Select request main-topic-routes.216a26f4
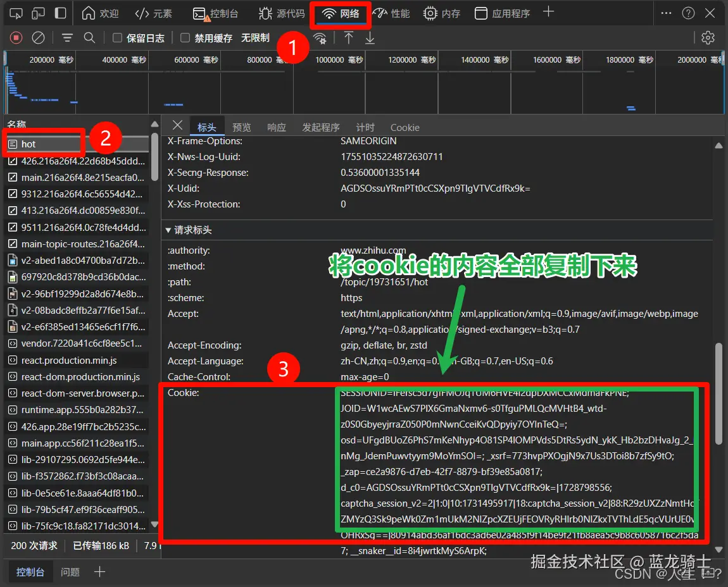Screen dimensions: 728x587 [76, 244]
